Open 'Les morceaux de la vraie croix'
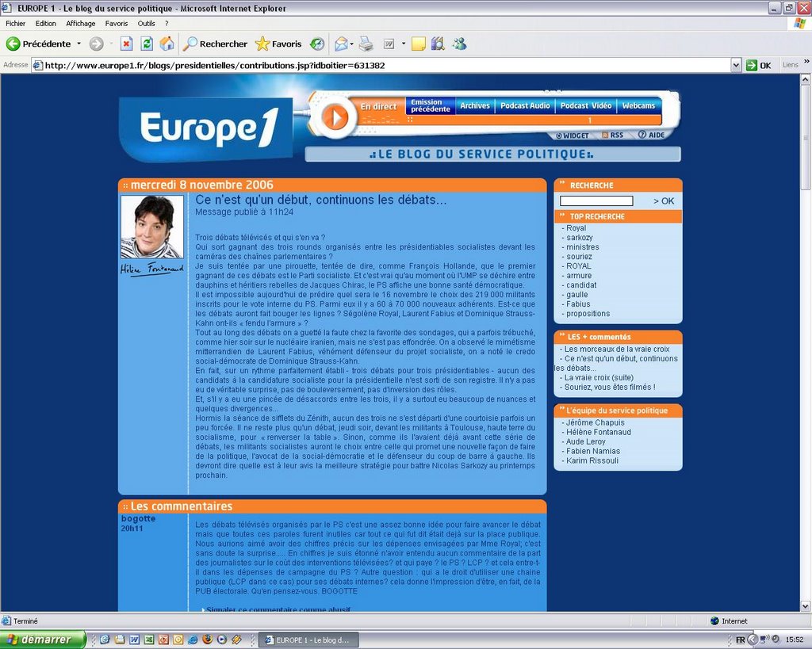The width and height of the screenshot is (812, 649). [617, 349]
